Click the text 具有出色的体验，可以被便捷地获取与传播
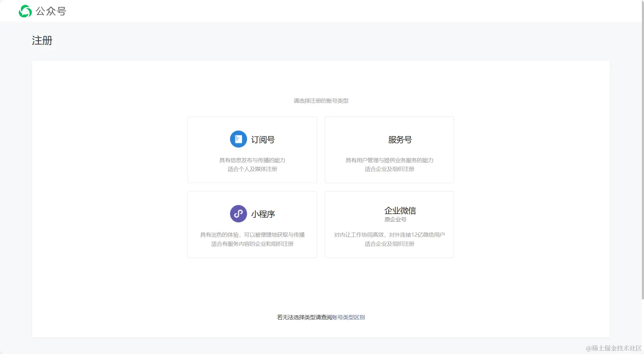 click(x=252, y=235)
